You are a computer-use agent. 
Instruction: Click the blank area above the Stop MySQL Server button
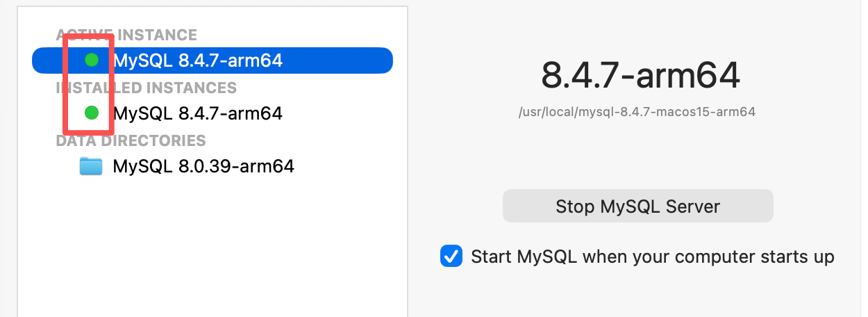click(637, 156)
